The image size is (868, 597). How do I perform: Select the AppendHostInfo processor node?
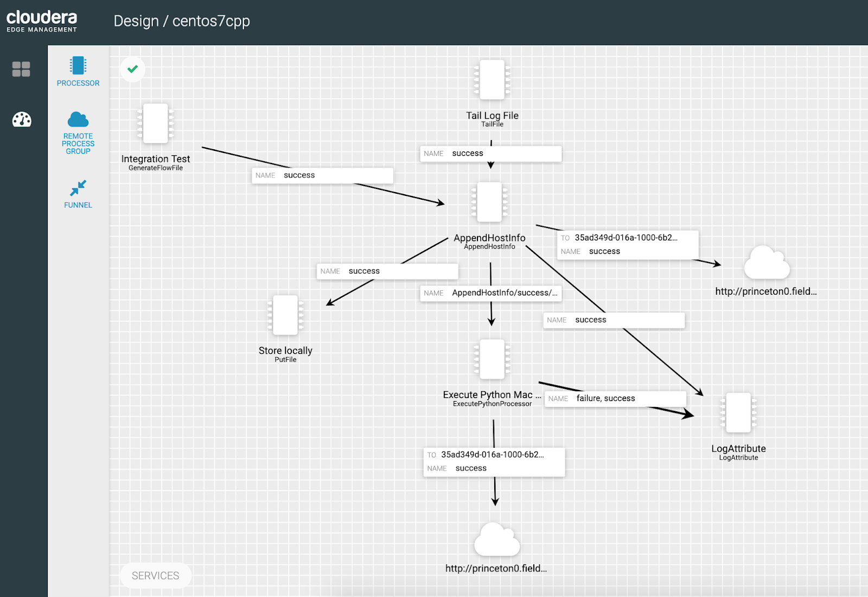(x=489, y=202)
